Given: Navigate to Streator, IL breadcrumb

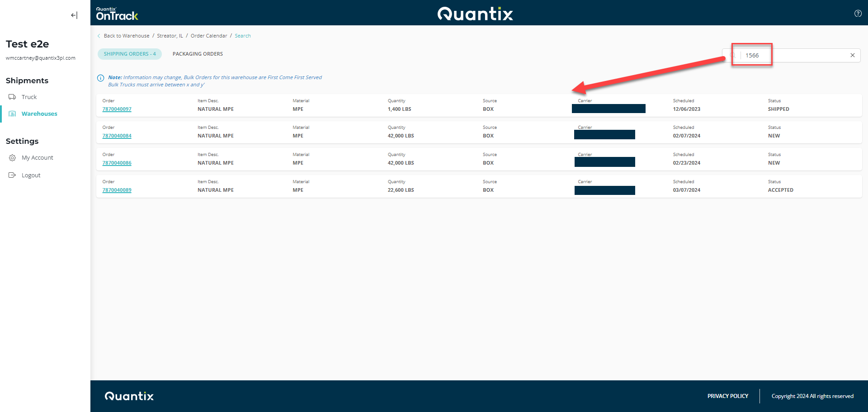Looking at the screenshot, I should 170,36.
